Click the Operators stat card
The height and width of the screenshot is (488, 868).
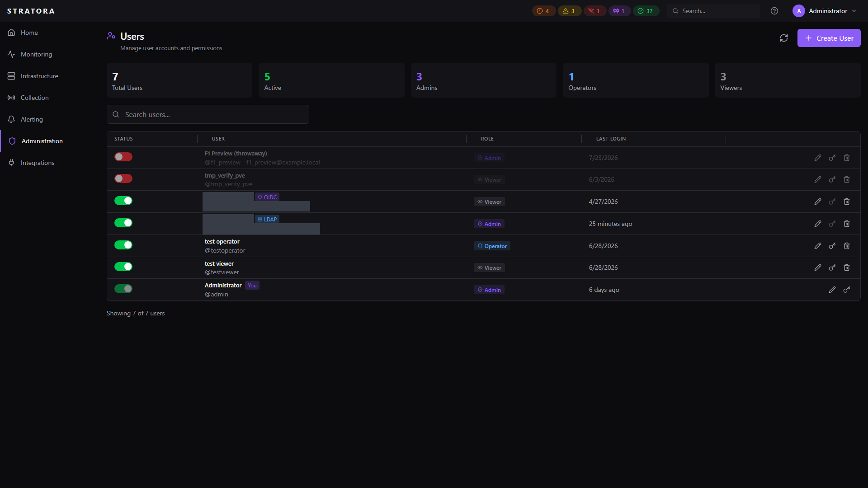636,80
